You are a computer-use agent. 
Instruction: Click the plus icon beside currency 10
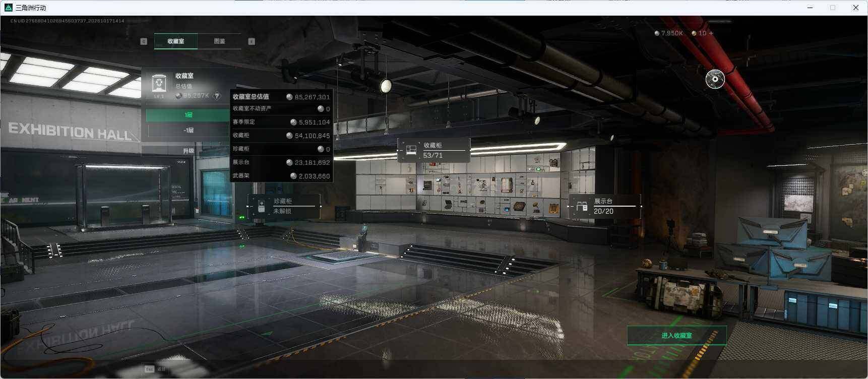pos(711,33)
